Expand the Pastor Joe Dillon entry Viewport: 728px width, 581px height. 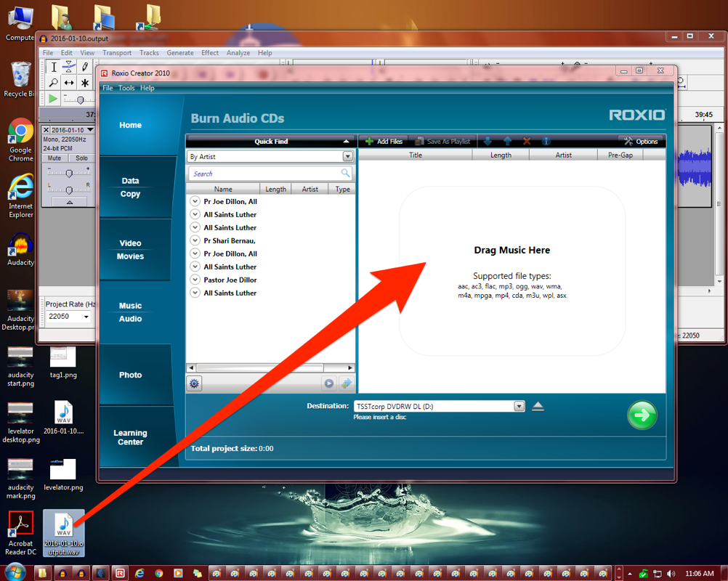[x=195, y=280]
